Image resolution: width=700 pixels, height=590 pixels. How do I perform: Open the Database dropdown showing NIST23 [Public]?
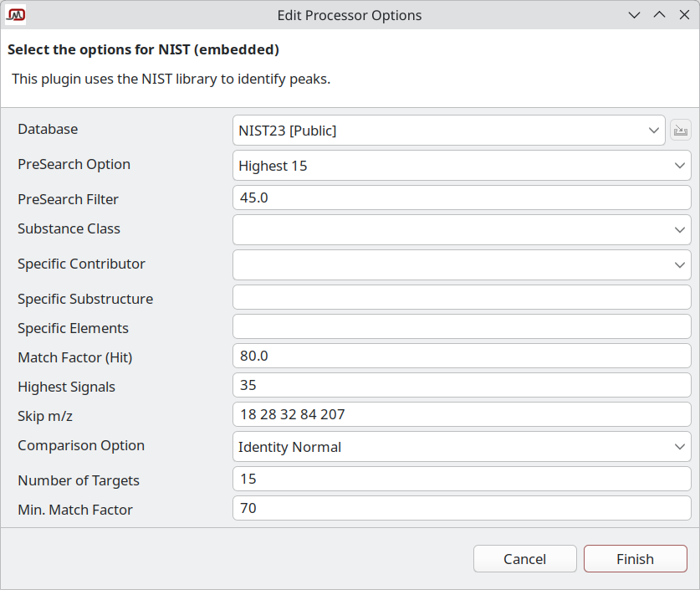[448, 131]
